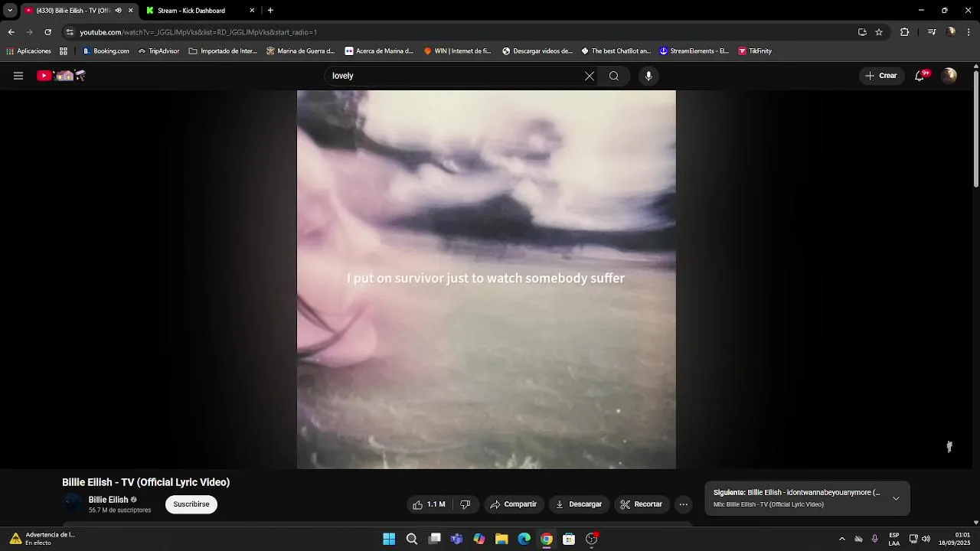Open the Windows Start menu
Screen dimensions: 980x551
coord(389,540)
